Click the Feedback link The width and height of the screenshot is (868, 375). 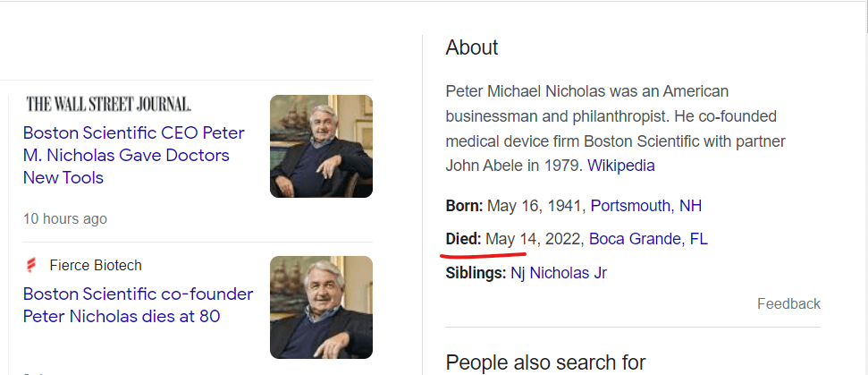coord(788,303)
